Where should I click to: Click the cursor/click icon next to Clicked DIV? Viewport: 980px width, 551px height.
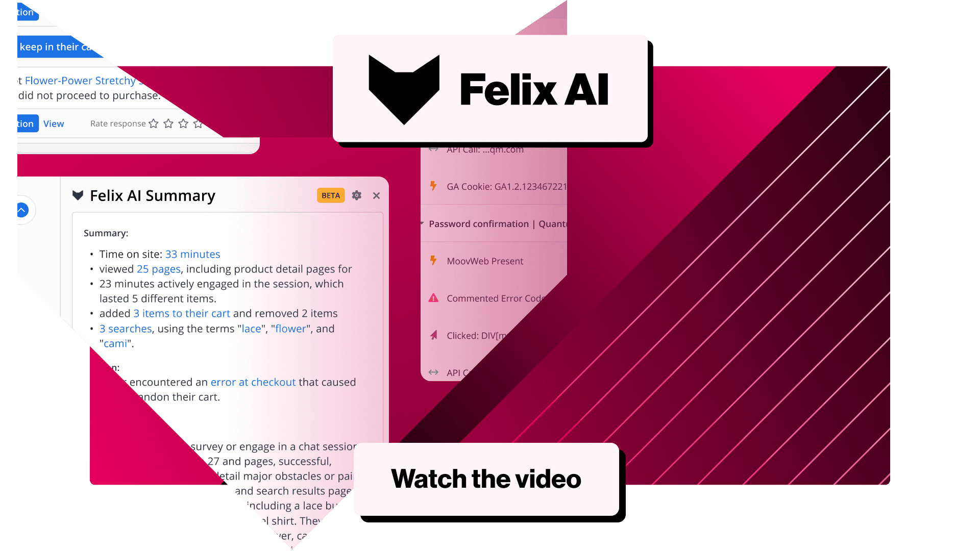[433, 335]
